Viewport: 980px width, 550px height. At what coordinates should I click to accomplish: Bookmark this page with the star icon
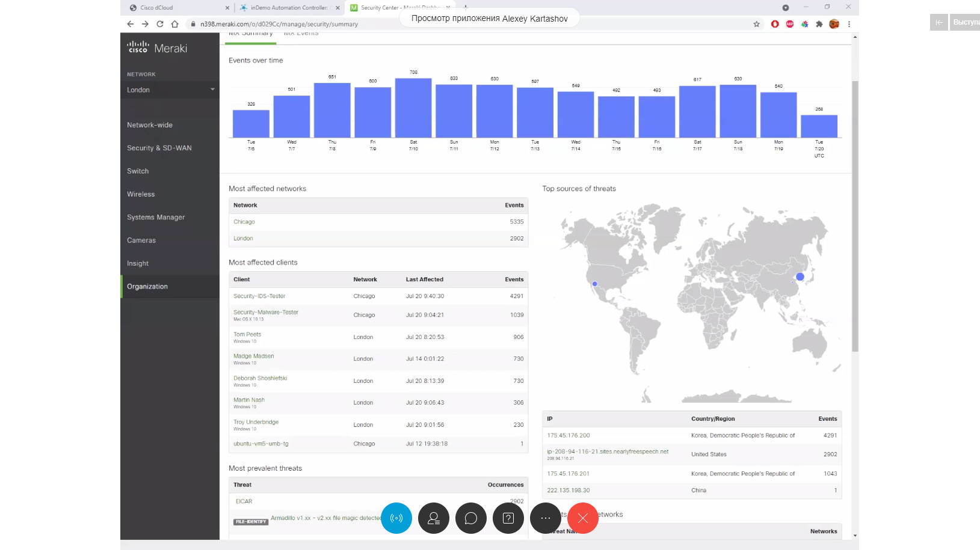tap(757, 24)
